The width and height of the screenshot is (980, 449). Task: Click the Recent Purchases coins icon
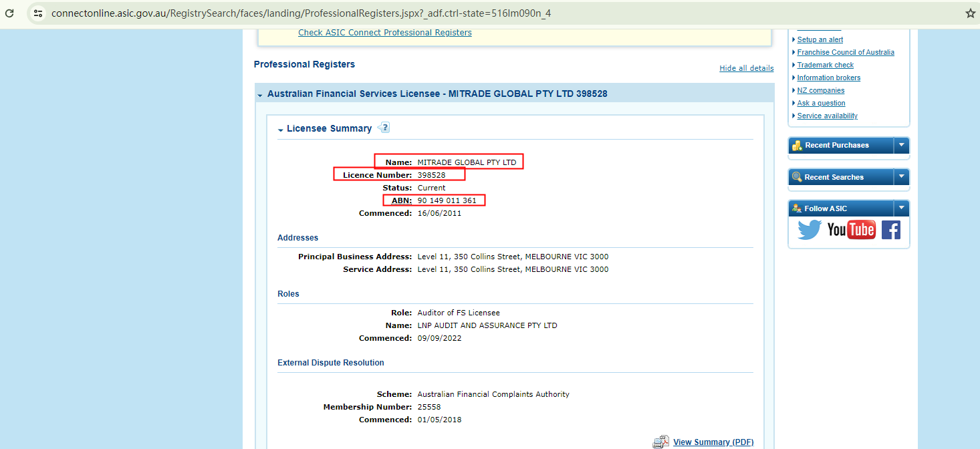click(797, 145)
